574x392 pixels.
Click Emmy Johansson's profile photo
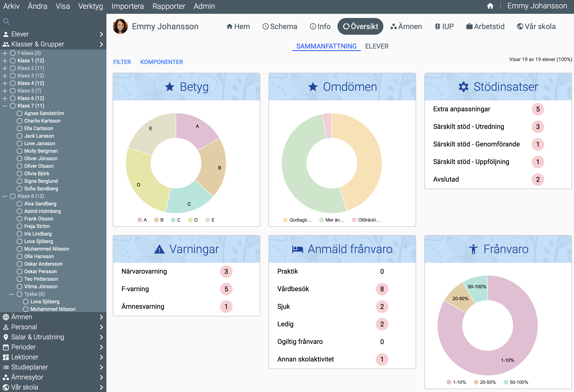pos(120,26)
